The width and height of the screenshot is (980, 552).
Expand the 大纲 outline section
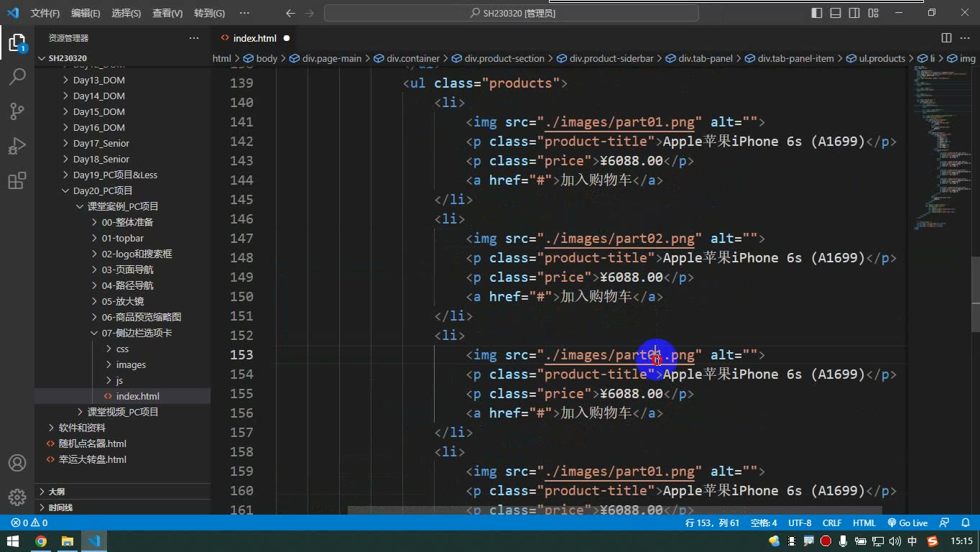tap(56, 492)
